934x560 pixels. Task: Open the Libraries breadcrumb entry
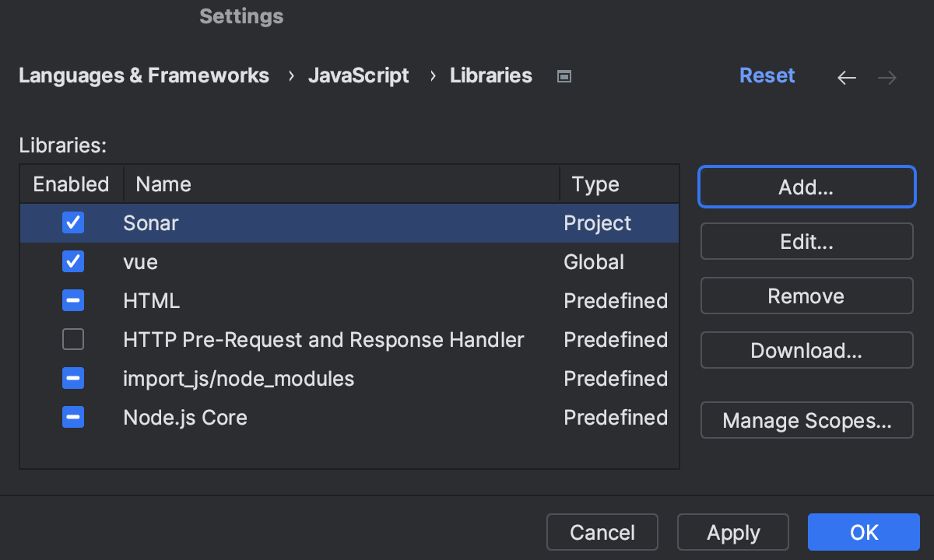491,75
